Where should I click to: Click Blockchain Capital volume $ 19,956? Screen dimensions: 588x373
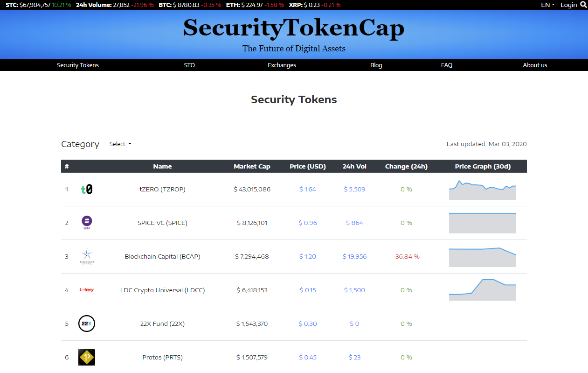pos(354,256)
